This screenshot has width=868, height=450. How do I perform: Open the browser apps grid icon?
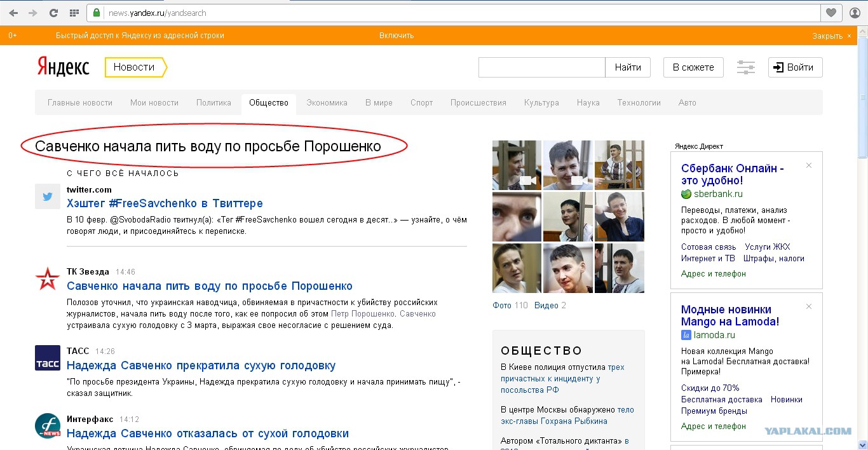[74, 13]
